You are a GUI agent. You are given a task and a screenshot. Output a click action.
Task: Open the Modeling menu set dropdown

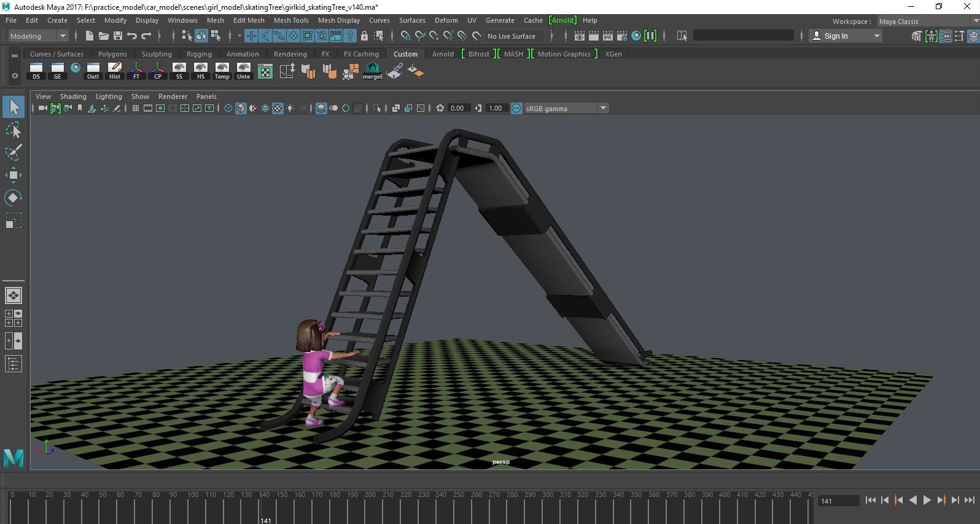pyautogui.click(x=38, y=36)
